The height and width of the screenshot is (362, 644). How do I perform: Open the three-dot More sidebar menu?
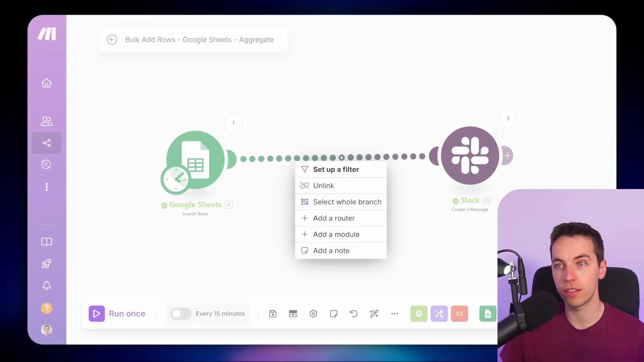(x=47, y=187)
